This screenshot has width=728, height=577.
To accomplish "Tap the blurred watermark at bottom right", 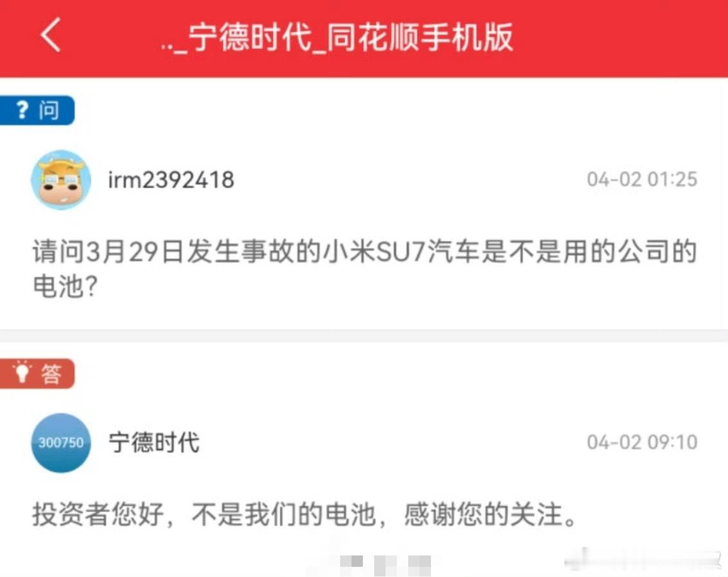I will (x=643, y=560).
